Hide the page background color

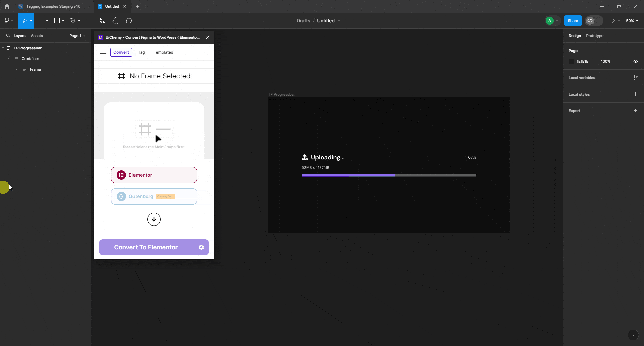636,61
